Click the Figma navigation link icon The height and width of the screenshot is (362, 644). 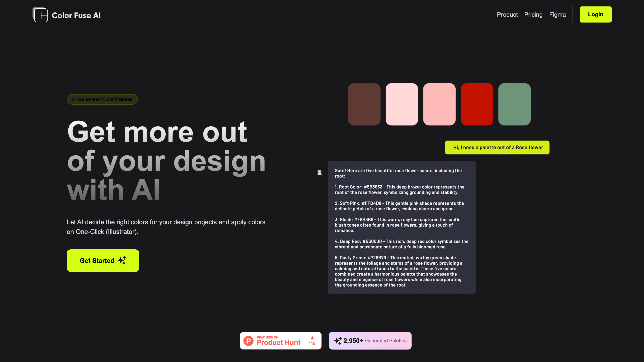click(557, 15)
